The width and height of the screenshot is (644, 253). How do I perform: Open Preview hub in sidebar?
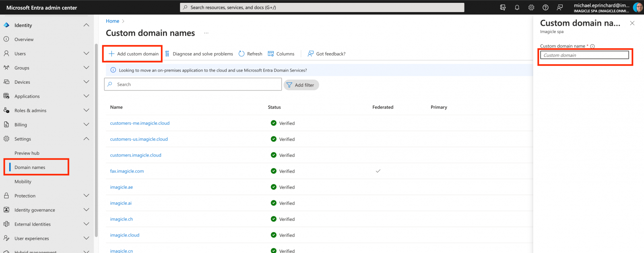(x=27, y=153)
